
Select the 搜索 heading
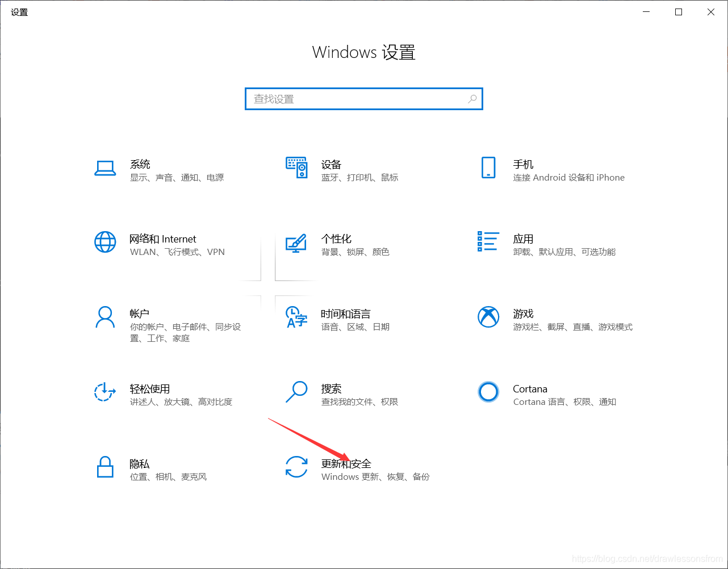click(331, 389)
